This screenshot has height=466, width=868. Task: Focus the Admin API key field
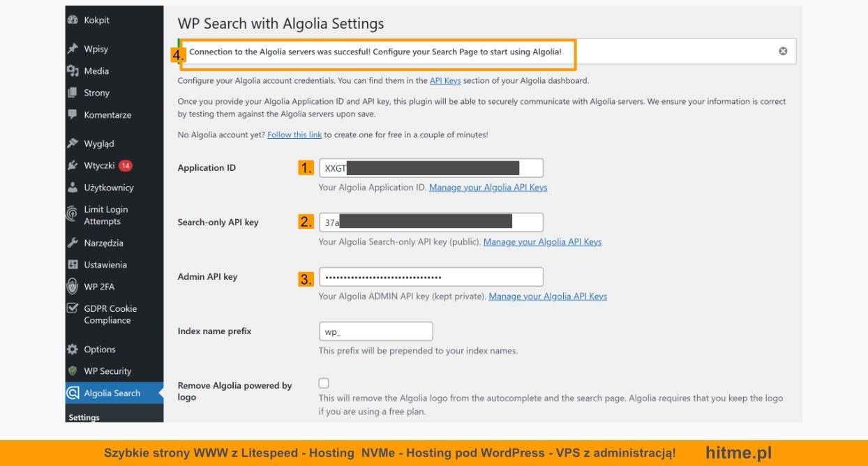pos(431,277)
